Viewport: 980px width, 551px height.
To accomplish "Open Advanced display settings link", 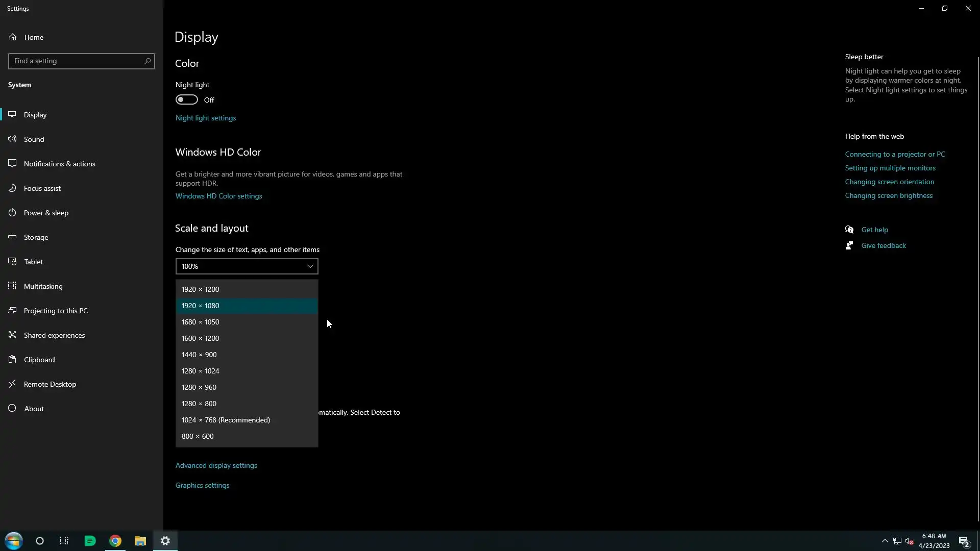I will 216,465.
